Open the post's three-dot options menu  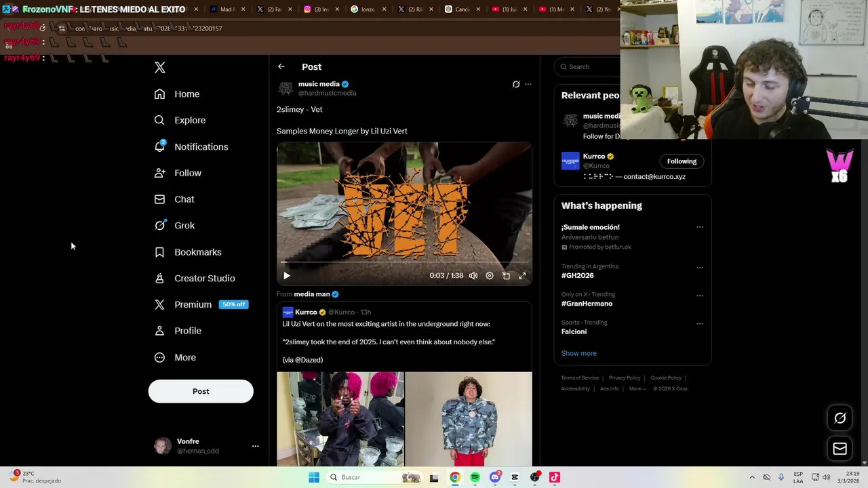tap(528, 84)
